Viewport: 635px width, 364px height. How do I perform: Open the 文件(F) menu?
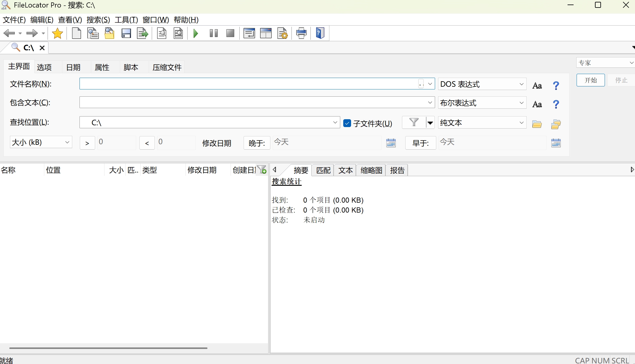click(x=14, y=20)
